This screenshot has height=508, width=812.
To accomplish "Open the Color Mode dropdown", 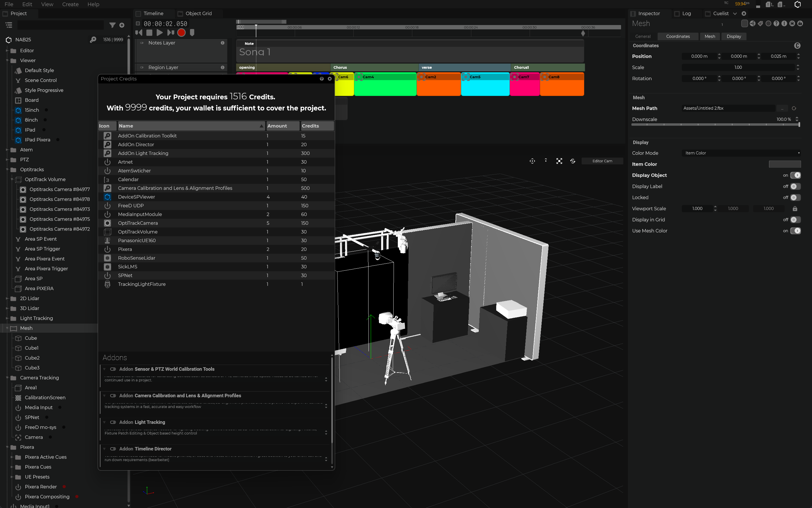I will (741, 153).
